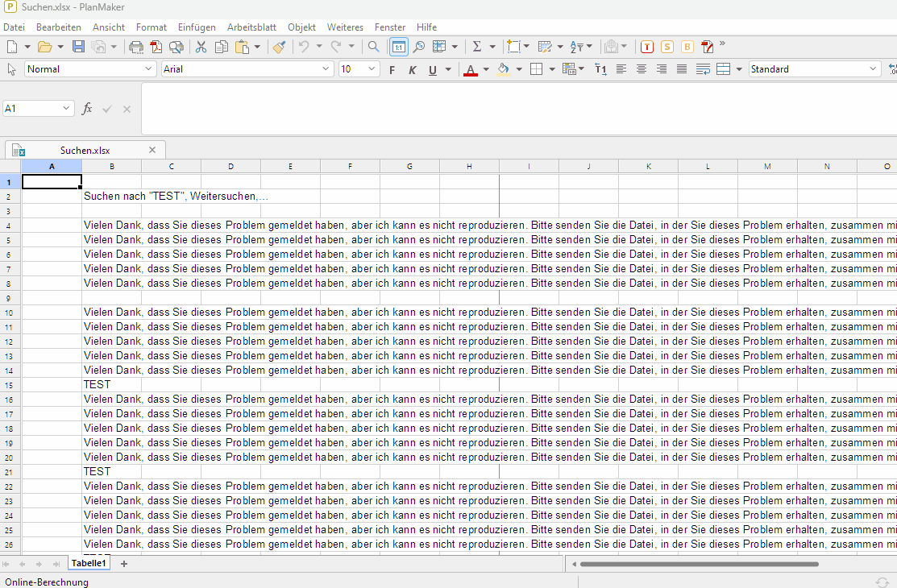Screen dimensions: 897x588
Task: Open a file with the folder icon
Action: tap(44, 47)
